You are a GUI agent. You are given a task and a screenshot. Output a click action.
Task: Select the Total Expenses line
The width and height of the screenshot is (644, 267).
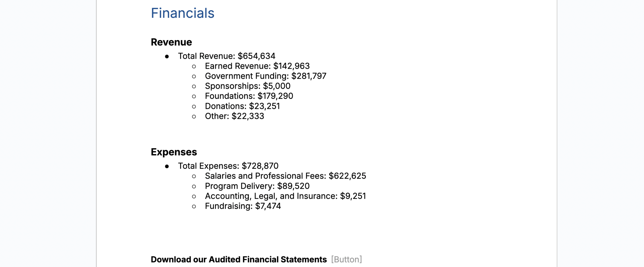point(228,166)
